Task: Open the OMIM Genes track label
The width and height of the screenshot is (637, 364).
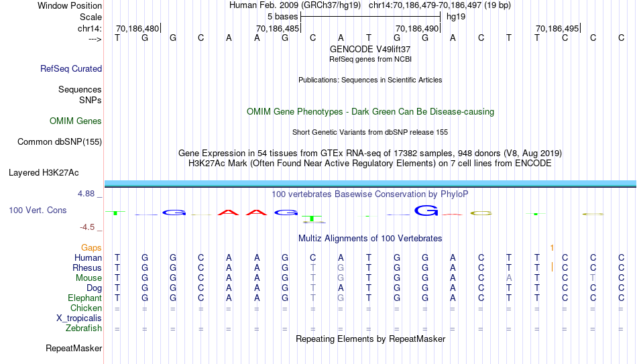Action: (76, 121)
